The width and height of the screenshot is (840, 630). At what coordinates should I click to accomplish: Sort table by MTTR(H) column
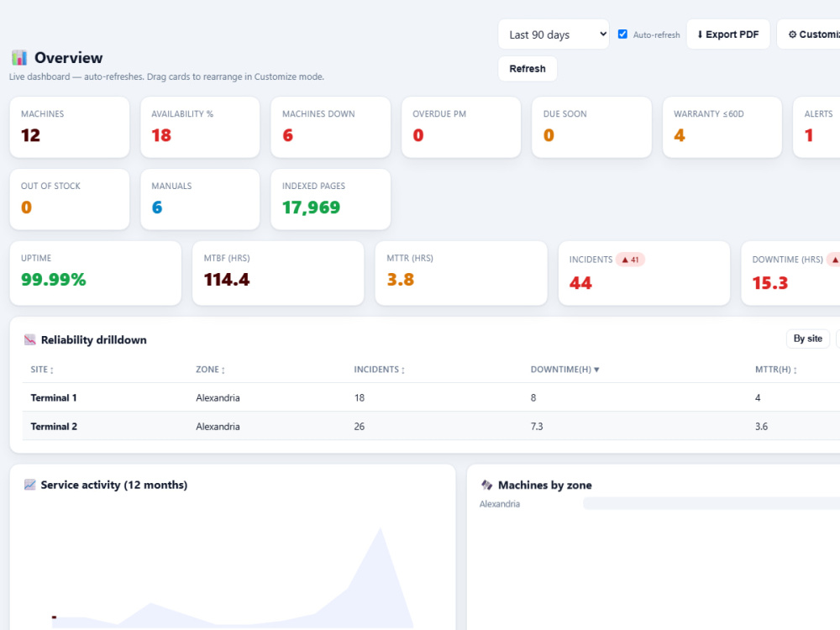coord(775,370)
